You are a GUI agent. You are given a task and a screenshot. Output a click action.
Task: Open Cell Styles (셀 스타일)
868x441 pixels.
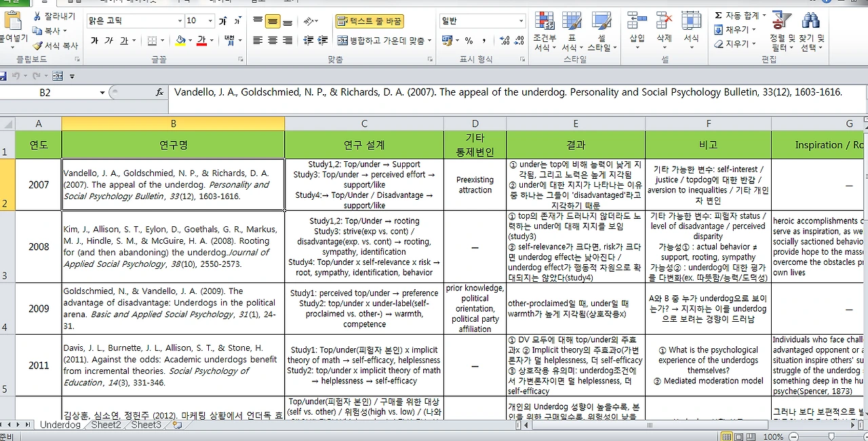click(601, 31)
